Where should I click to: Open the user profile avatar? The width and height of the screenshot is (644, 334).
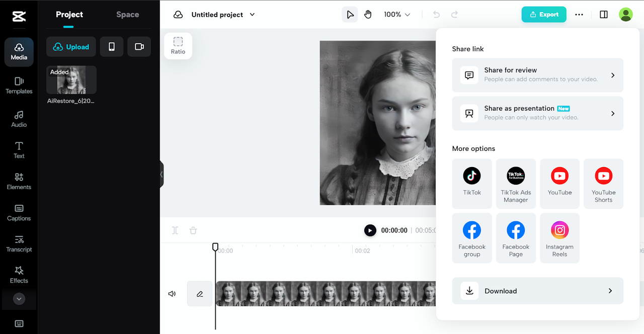(626, 15)
